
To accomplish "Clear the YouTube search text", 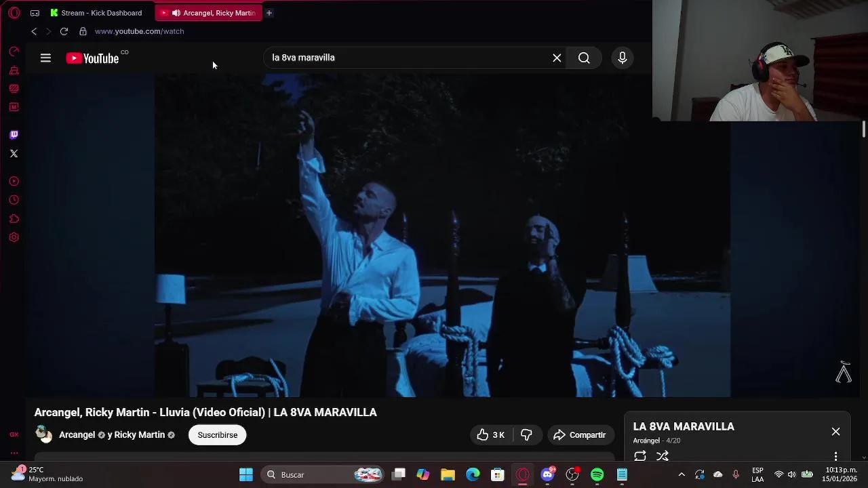I will [557, 58].
